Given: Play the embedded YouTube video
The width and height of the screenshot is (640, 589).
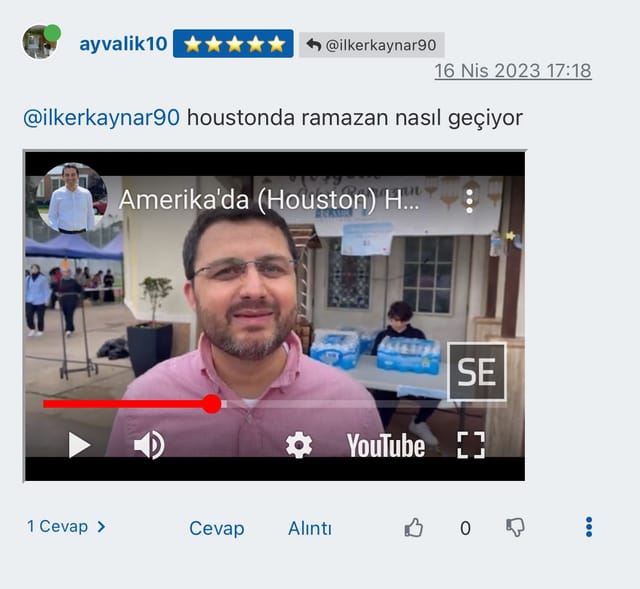Looking at the screenshot, I should (x=79, y=445).
